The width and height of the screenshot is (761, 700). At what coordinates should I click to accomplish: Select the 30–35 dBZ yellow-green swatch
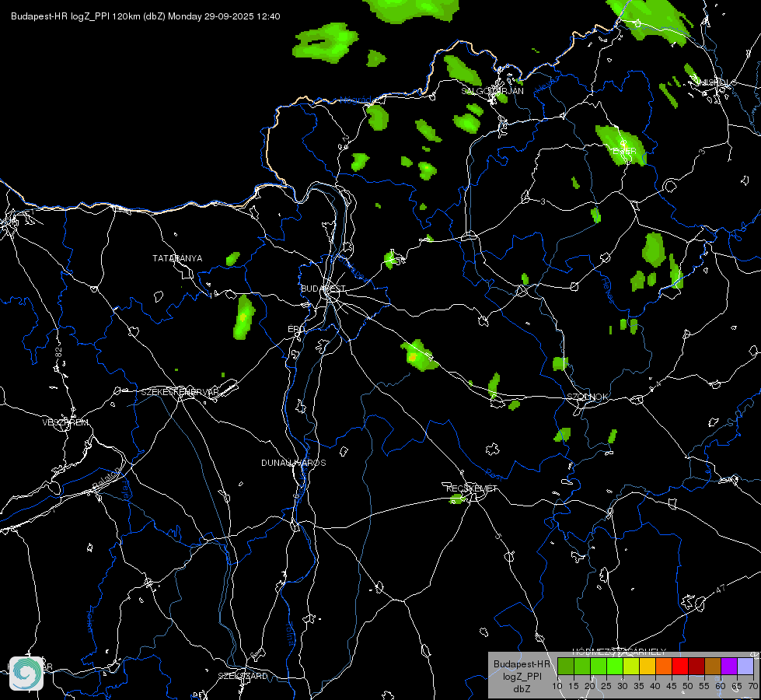pyautogui.click(x=631, y=666)
